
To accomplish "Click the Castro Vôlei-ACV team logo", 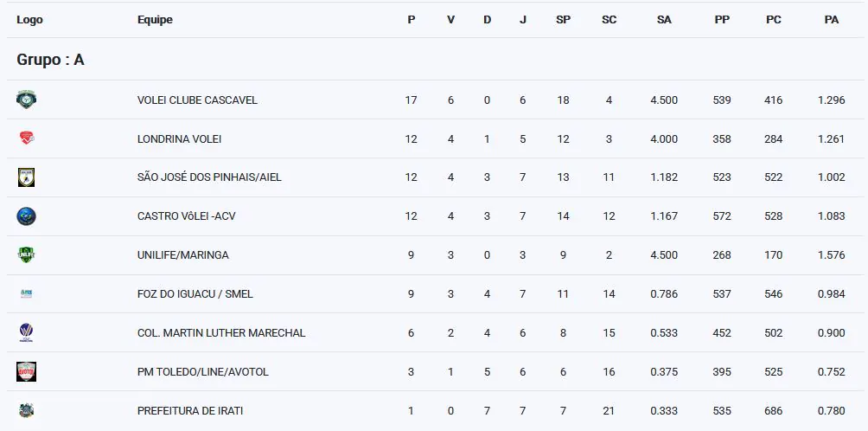I will pos(26,216).
